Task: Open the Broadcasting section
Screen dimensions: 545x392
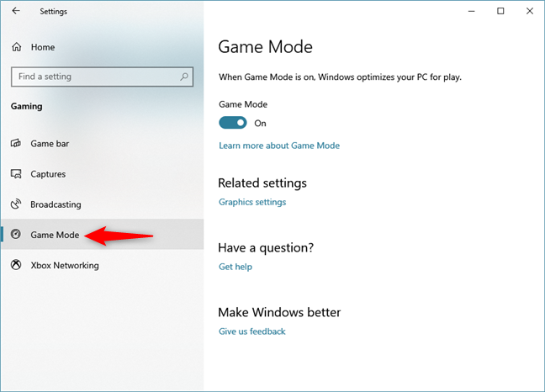Action: point(103,204)
